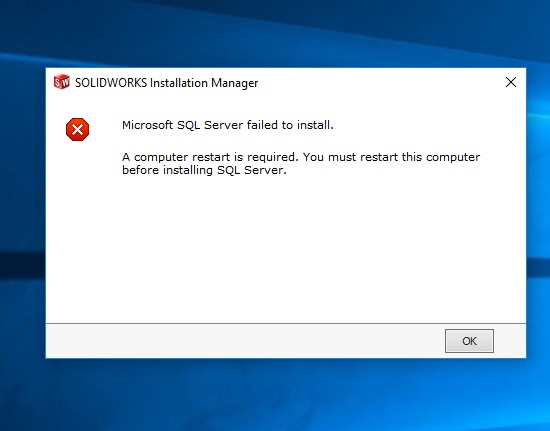Click desktop area right of the dialog
The width and height of the screenshot is (550, 431).
coord(538,210)
